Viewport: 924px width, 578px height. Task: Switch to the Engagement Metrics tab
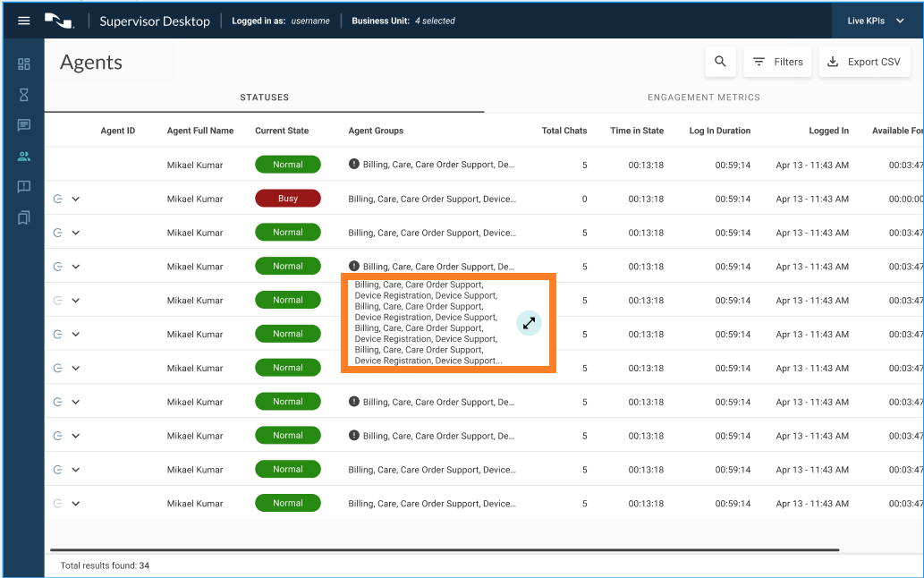(x=703, y=98)
